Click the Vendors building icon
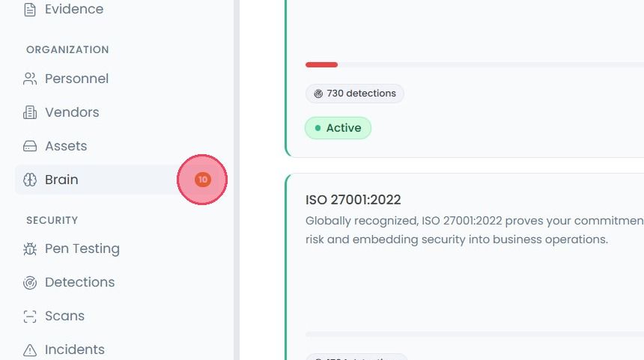The width and height of the screenshot is (644, 360). point(30,112)
